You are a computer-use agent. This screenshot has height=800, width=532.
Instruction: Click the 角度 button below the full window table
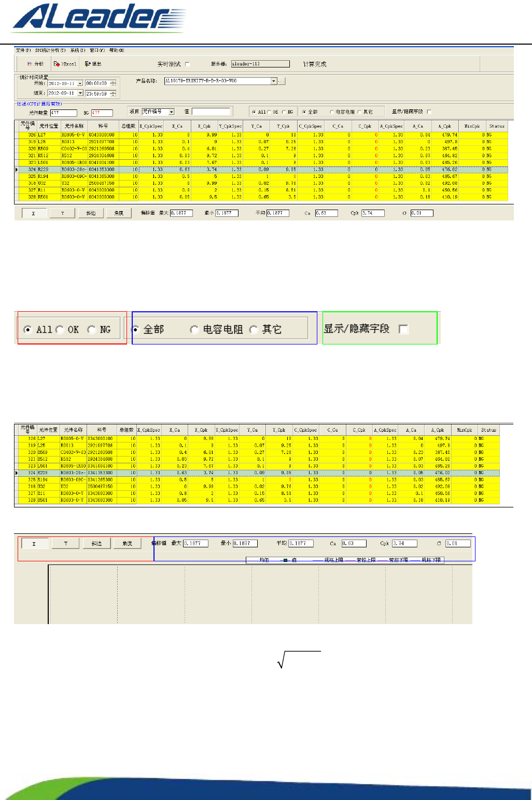[119, 213]
